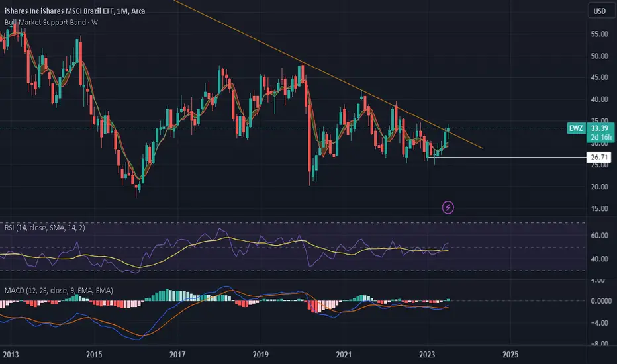Click the 2013 time axis label

pyautogui.click(x=11, y=355)
